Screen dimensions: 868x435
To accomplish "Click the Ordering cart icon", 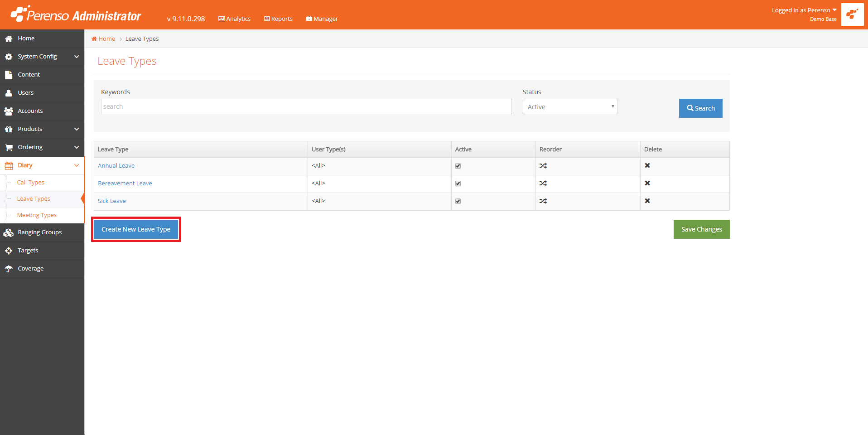I will (x=9, y=147).
